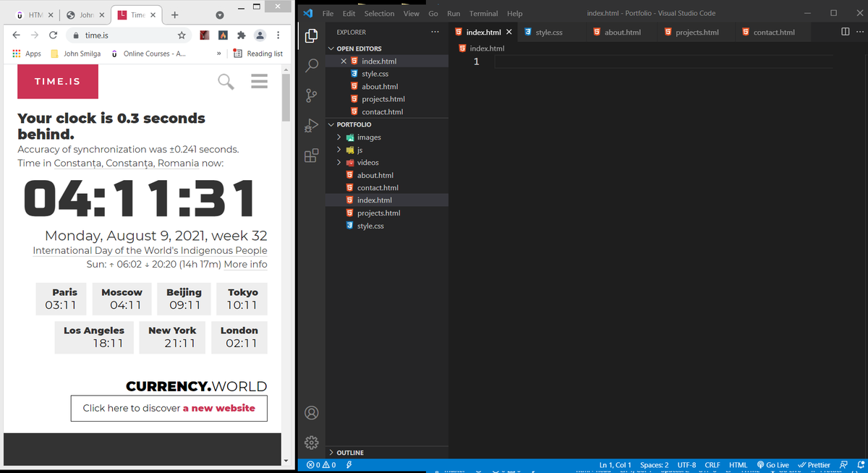This screenshot has height=473, width=868.
Task: Open a new Chrome tab
Action: pyautogui.click(x=175, y=14)
